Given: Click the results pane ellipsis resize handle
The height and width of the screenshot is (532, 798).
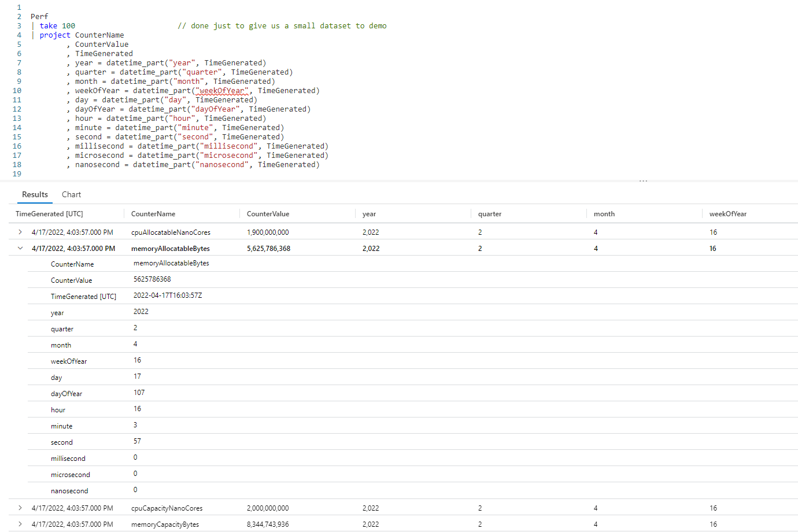Looking at the screenshot, I should point(644,180).
